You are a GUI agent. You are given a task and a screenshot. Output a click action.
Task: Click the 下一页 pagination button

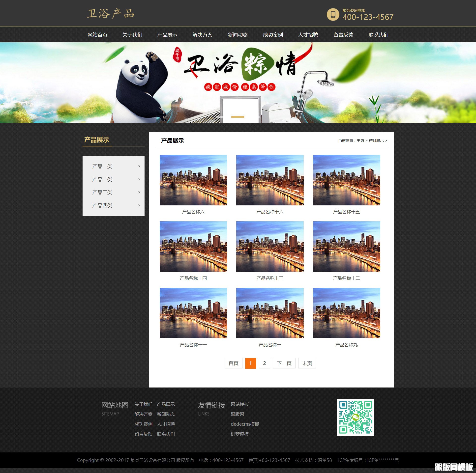(284, 363)
